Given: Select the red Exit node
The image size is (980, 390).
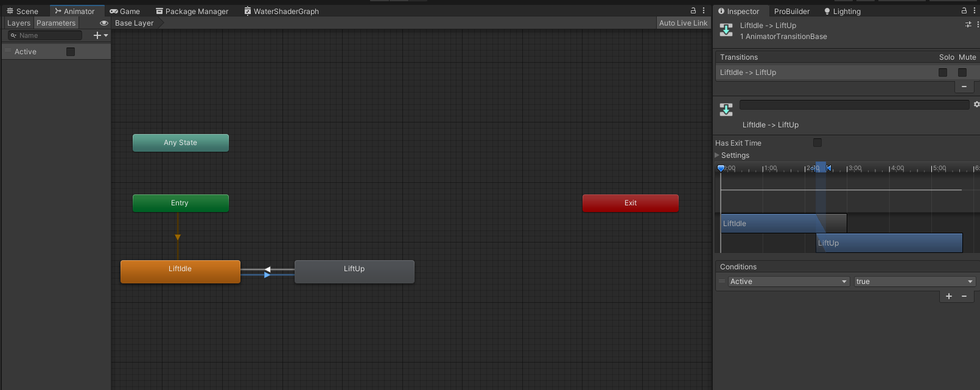Looking at the screenshot, I should pyautogui.click(x=630, y=203).
